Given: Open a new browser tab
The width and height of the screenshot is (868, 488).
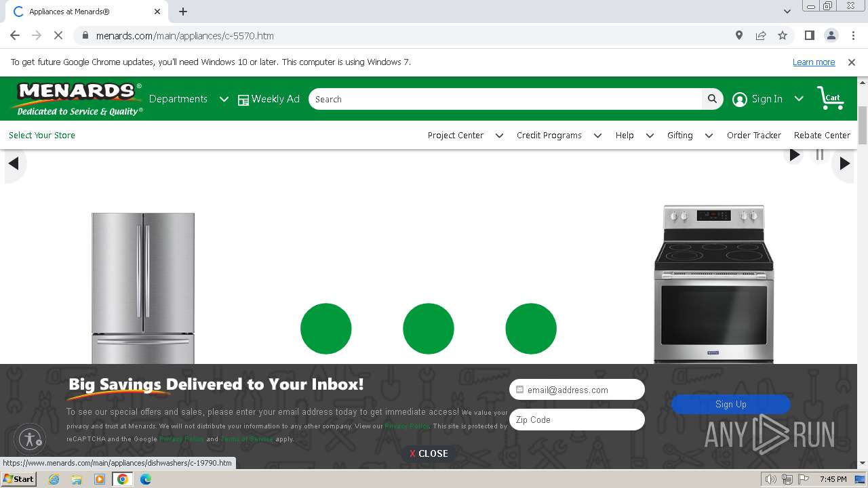Looking at the screenshot, I should point(183,12).
